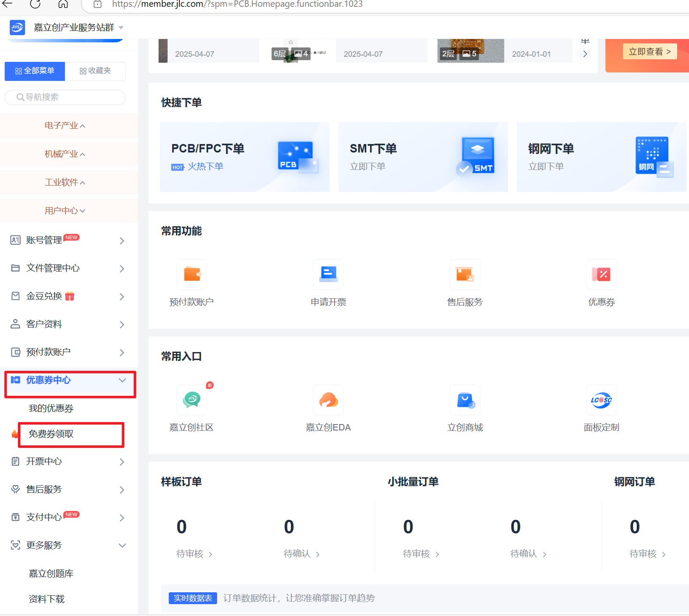Viewport: 689px width, 616px height.
Task: Expand 支付中心 with its arrow
Action: tap(122, 518)
